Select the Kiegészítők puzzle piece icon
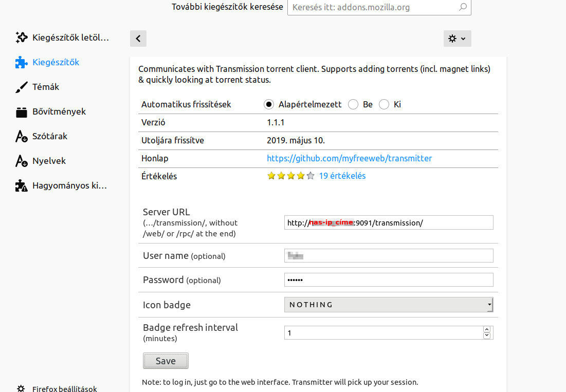This screenshot has height=392, width=566. [x=22, y=62]
